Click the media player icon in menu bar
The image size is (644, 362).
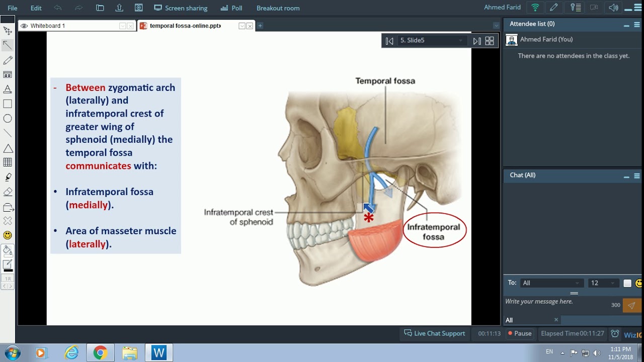click(x=138, y=8)
